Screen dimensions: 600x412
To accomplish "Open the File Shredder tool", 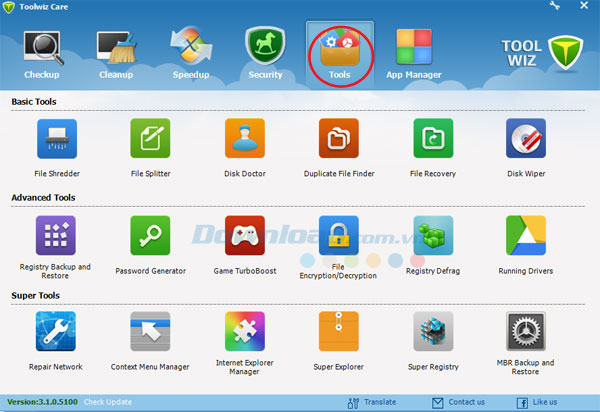I will click(57, 138).
